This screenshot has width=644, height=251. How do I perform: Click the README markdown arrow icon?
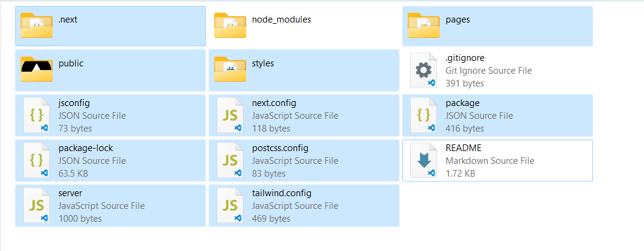pos(423,160)
